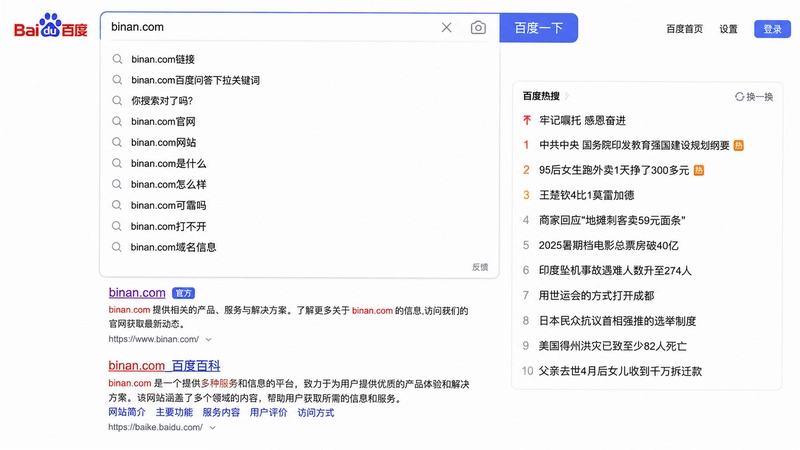Open hot search 用世运会的方式打开成都
The image size is (800, 450).
596,295
